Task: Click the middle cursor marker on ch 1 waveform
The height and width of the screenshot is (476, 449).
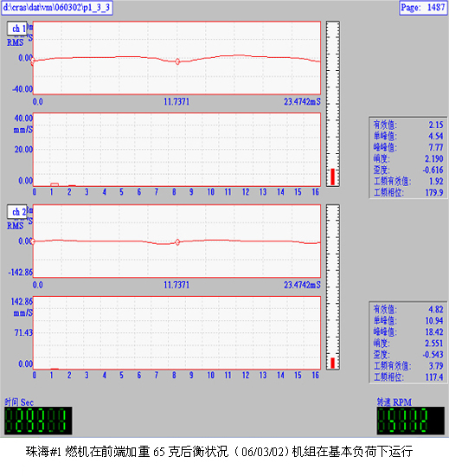Action: 177,61
